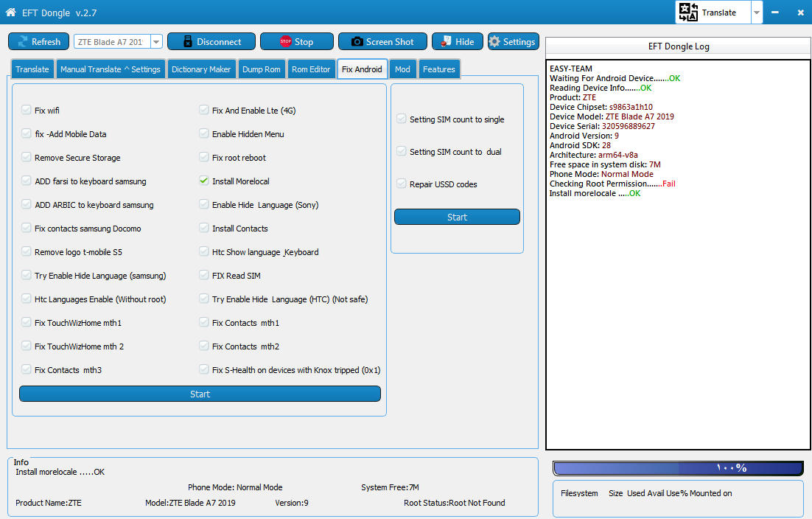The height and width of the screenshot is (519, 812).
Task: Tick Remove Secure Storage checkbox
Action: (x=27, y=157)
